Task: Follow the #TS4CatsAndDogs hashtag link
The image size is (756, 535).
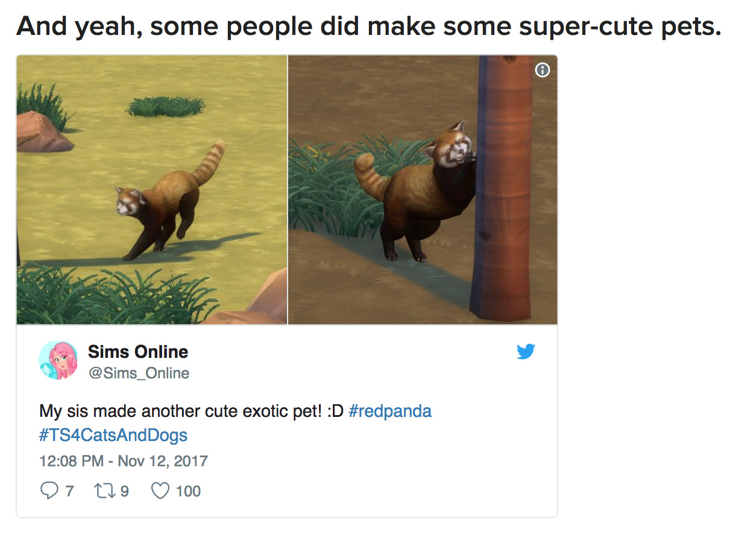Action: pos(113,435)
